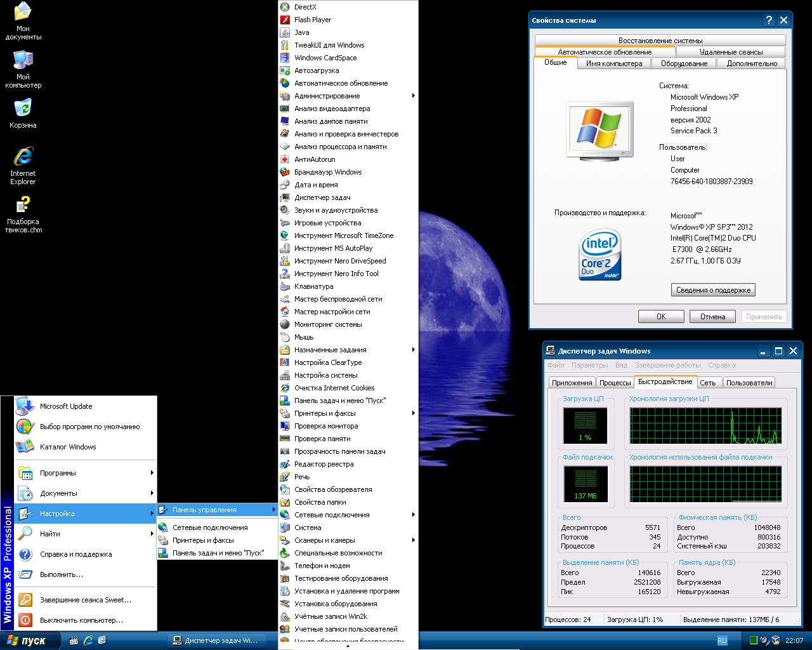Click the OK button in system properties

pos(661,317)
